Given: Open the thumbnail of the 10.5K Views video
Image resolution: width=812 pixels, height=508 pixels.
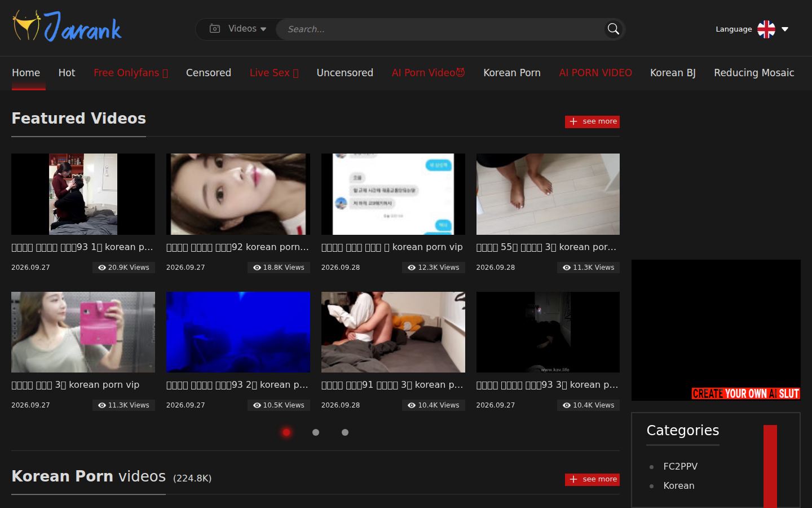Looking at the screenshot, I should (x=238, y=332).
